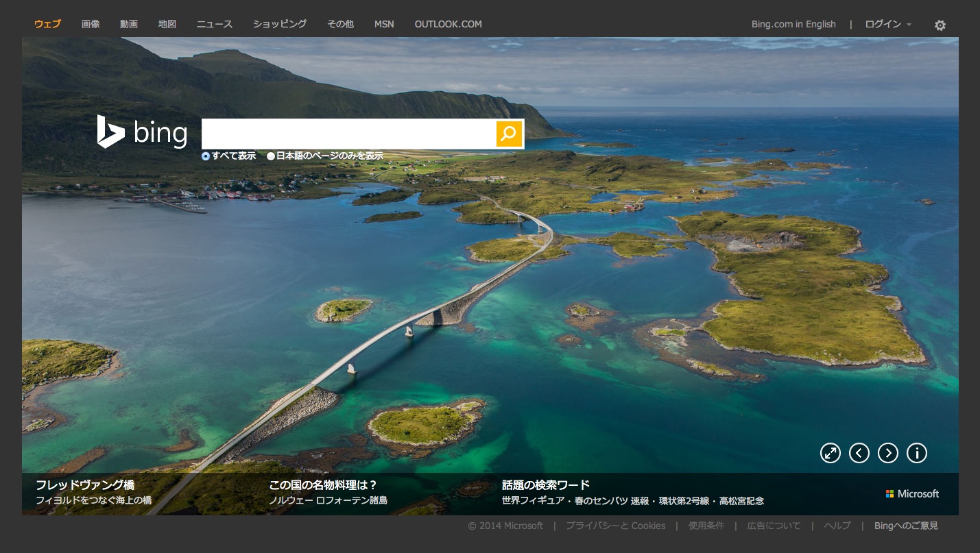
Task: Click the フレッドヴァング橋 caption
Action: (85, 485)
